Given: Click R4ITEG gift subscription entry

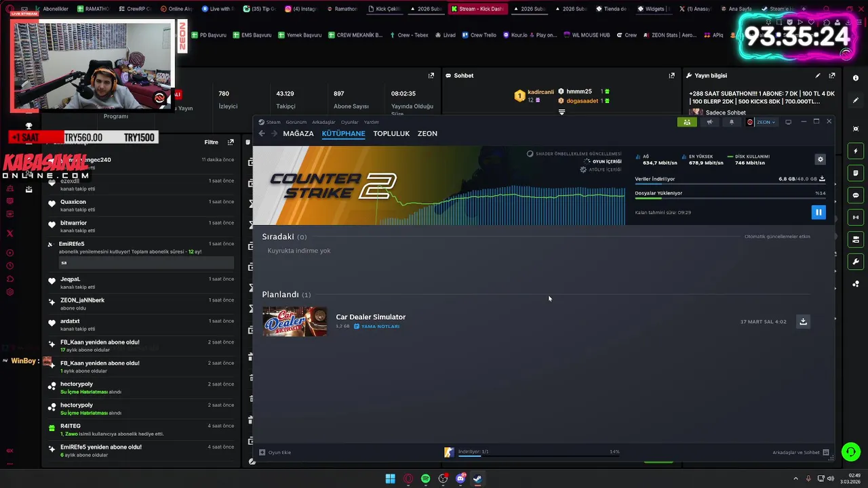Looking at the screenshot, I should (141, 430).
